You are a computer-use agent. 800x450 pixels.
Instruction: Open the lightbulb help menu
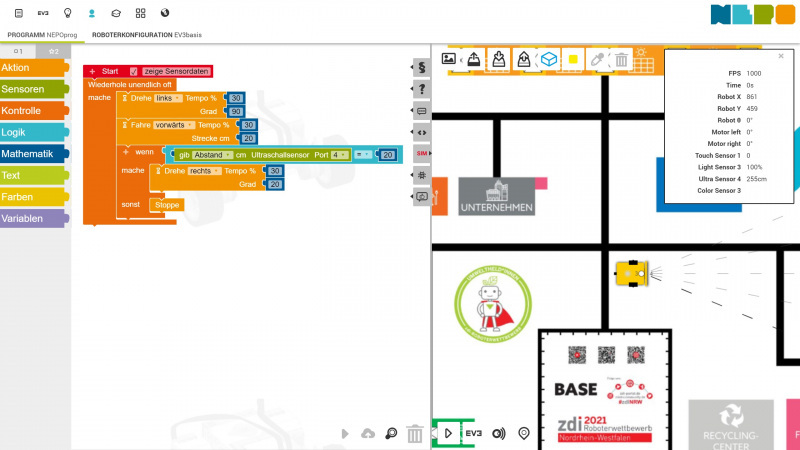[x=67, y=13]
